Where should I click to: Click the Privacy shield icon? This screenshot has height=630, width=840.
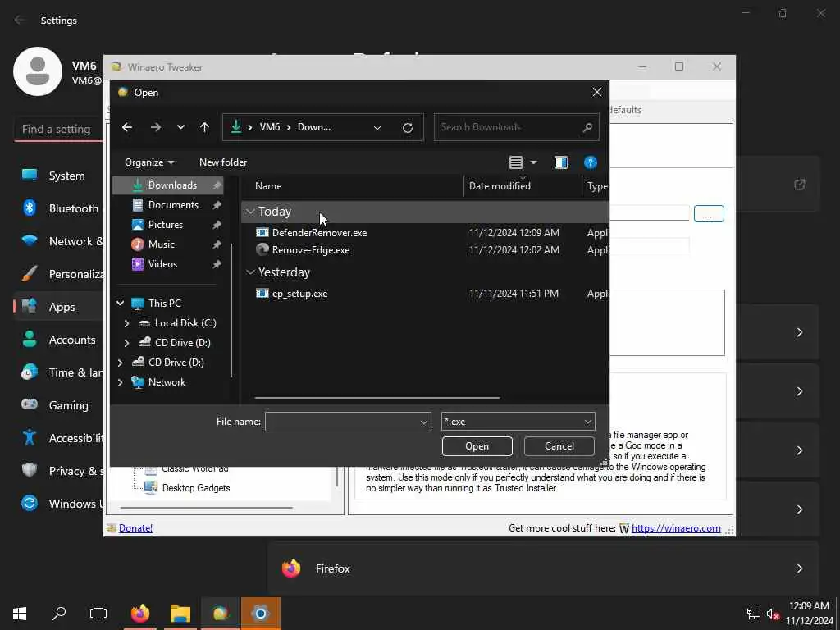point(30,470)
